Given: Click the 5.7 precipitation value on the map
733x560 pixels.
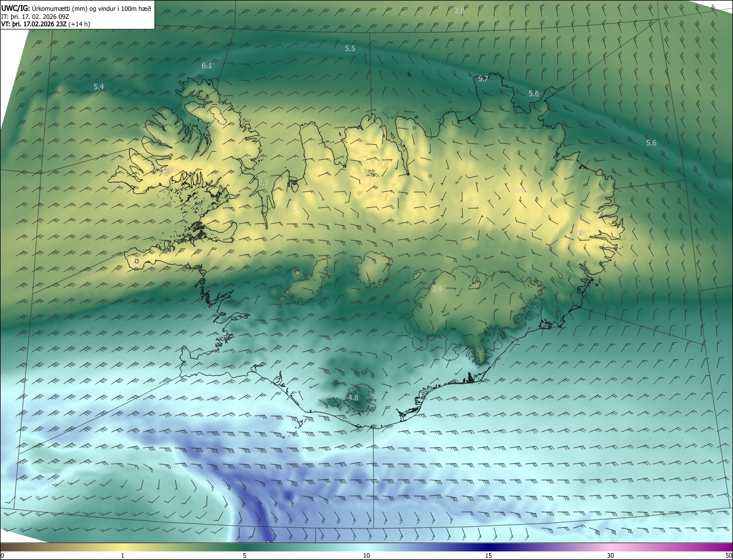Looking at the screenshot, I should pyautogui.click(x=483, y=79).
